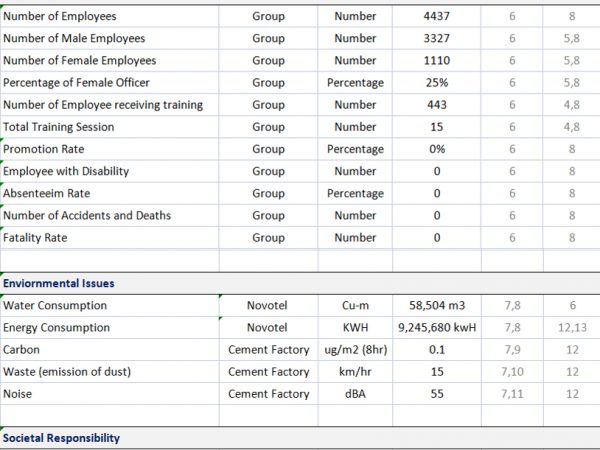Click 'Group' in Number of Employees row
The height and width of the screenshot is (450, 600).
click(x=268, y=16)
